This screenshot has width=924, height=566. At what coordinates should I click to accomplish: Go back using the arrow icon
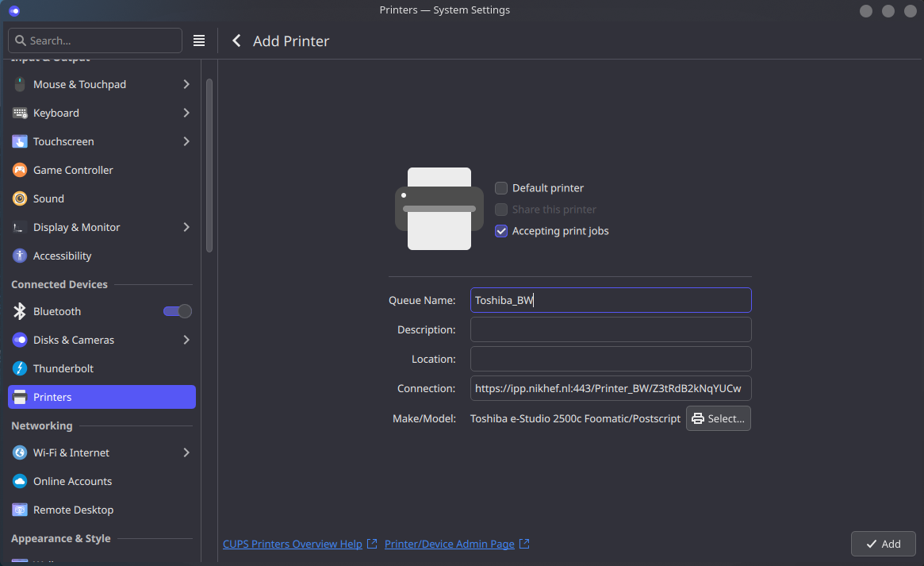236,40
